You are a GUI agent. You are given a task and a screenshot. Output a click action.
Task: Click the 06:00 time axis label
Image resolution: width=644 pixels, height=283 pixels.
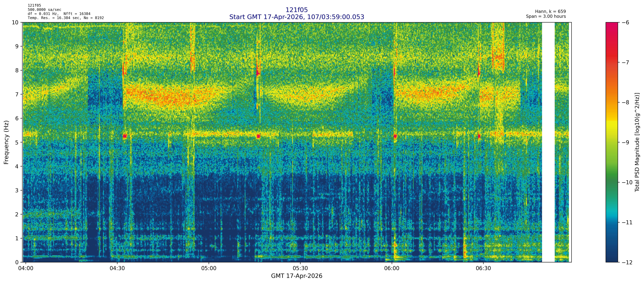tap(392, 269)
